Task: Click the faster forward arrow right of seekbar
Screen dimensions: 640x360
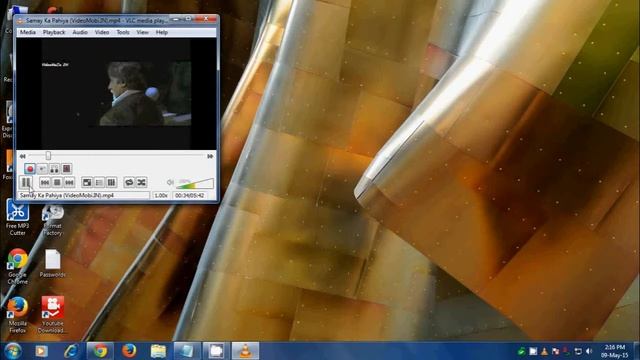Action: click(x=210, y=156)
